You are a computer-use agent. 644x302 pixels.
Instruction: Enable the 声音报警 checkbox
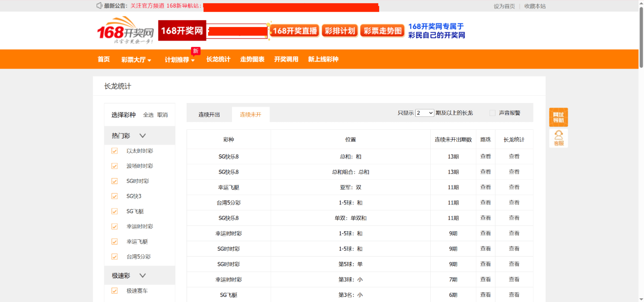click(492, 113)
